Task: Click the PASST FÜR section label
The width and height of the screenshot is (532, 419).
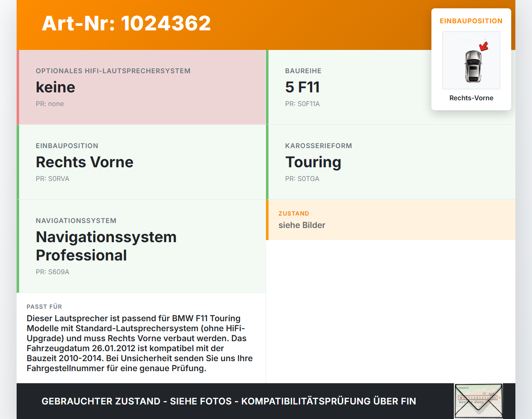Action: pos(44,307)
